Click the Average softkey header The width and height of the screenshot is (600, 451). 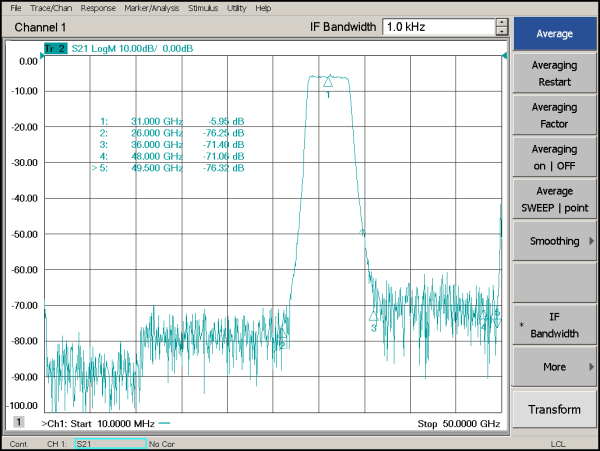click(554, 34)
